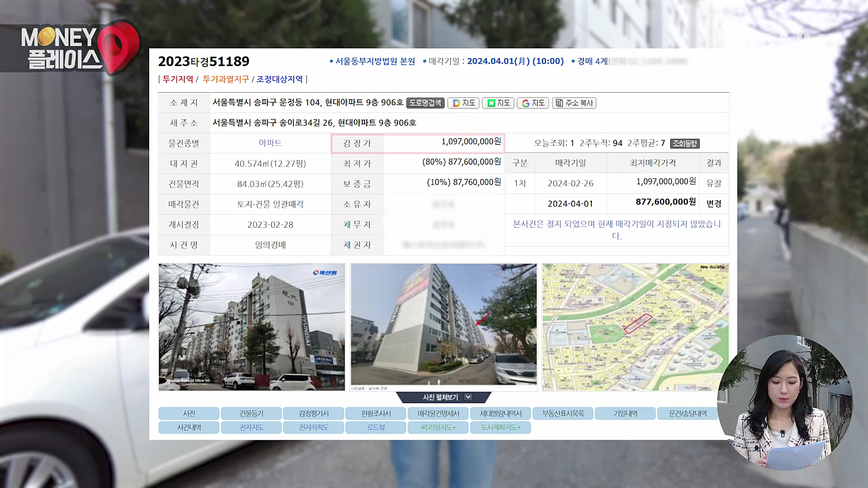Screen dimensions: 868x488
Task: Select the 사건명 value 임의경매
Action: coord(270,245)
